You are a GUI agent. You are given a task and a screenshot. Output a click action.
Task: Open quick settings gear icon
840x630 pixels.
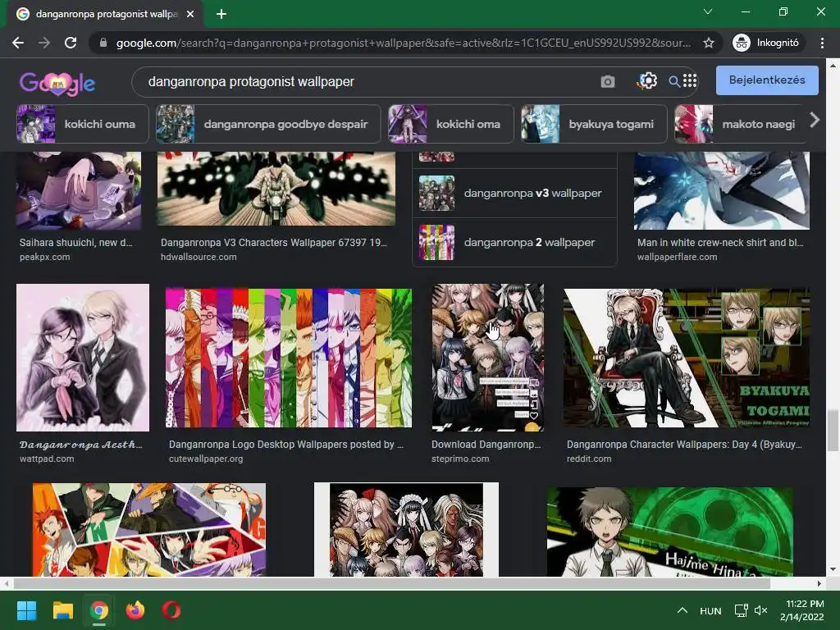click(x=647, y=81)
